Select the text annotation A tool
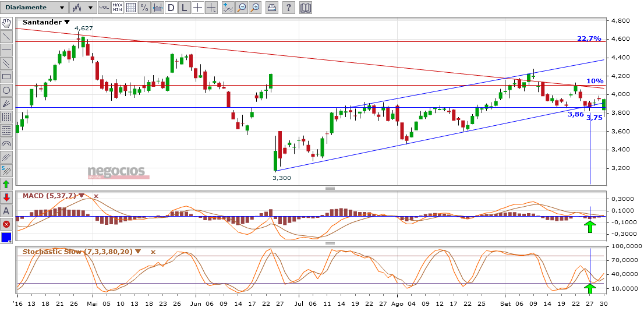 coord(6,211)
